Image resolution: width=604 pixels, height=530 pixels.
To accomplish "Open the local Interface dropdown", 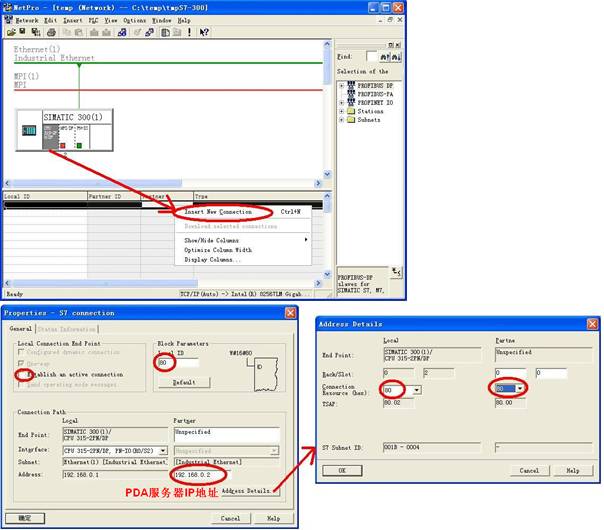I will pos(163,451).
